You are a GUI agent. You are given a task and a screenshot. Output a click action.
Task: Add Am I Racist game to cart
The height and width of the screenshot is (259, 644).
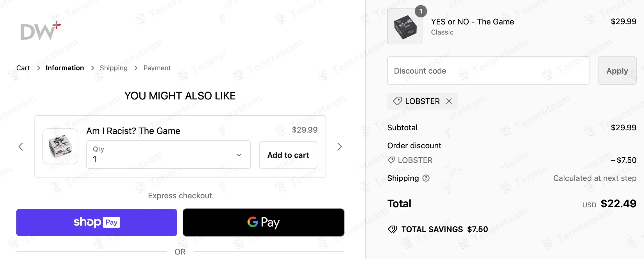[x=288, y=155]
